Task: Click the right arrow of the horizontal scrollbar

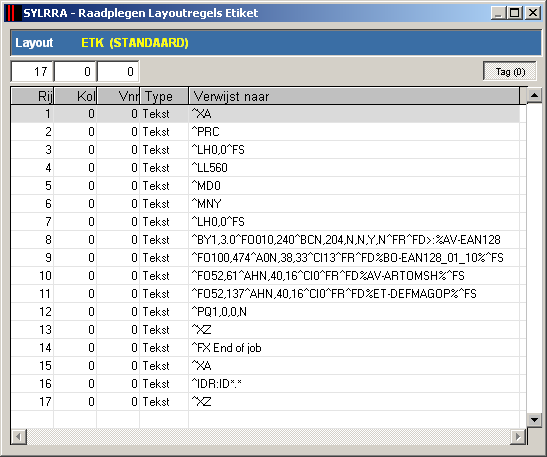Action: (x=518, y=437)
